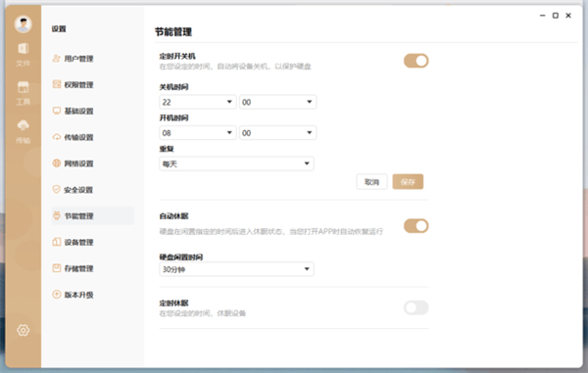The height and width of the screenshot is (373, 588).
Task: Maximize the settings window
Action: point(556,16)
